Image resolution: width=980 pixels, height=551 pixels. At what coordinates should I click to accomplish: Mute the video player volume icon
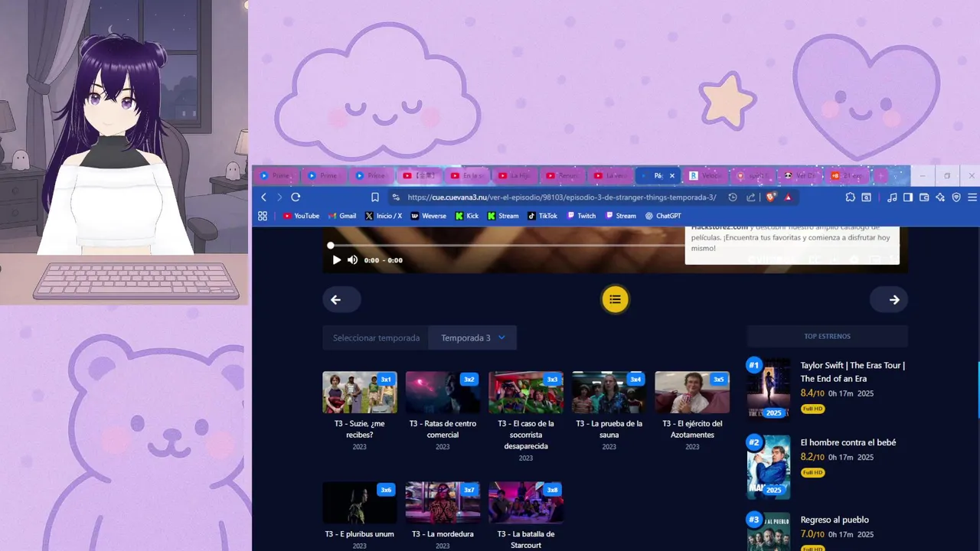352,260
